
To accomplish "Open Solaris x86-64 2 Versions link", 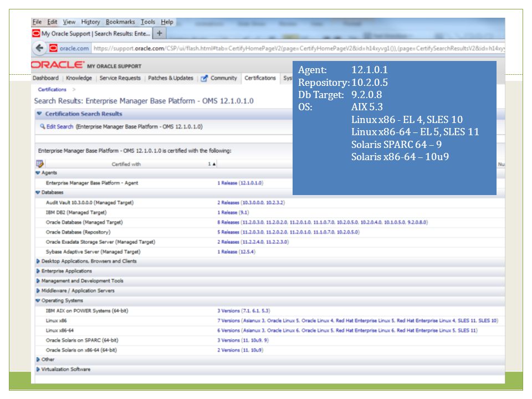I will [240, 350].
